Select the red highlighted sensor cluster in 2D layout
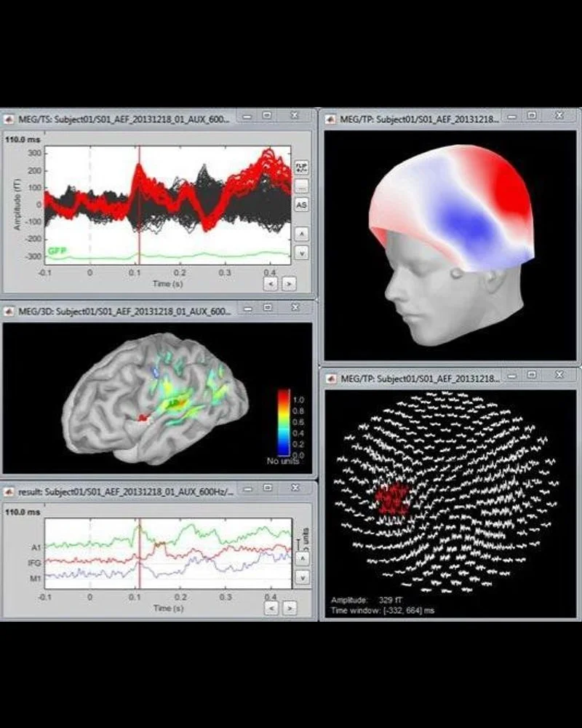This screenshot has height=728, width=582. coord(391,500)
